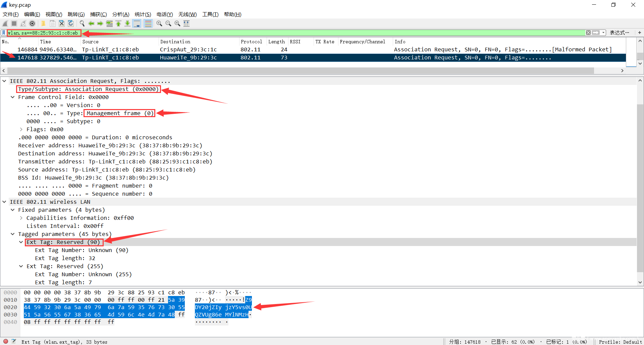
Task: Jump to first packet icon
Action: point(118,23)
